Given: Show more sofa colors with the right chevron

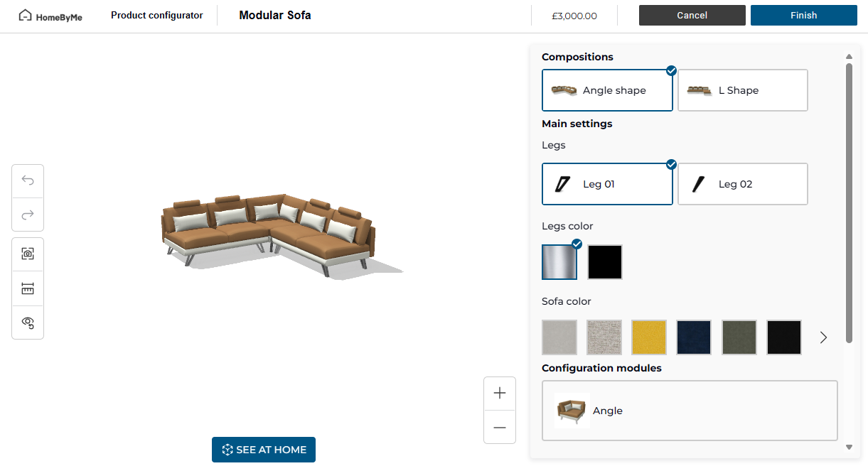Looking at the screenshot, I should 823,337.
